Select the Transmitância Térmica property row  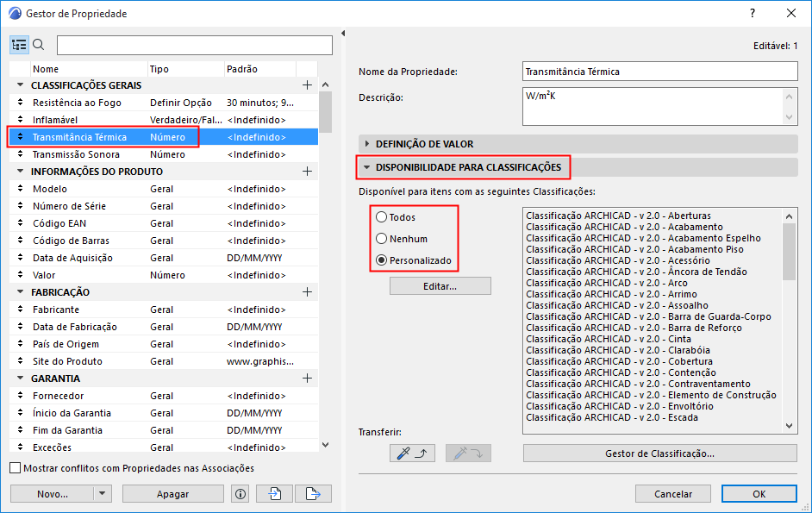pos(164,137)
